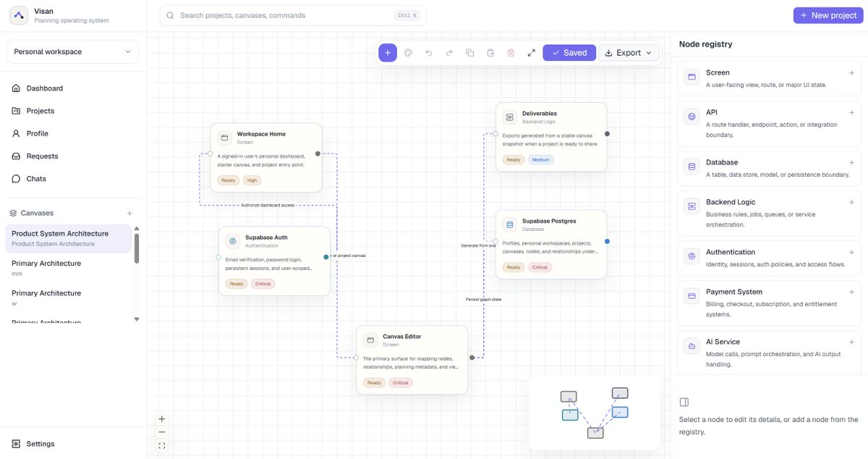Click the canvas minimap
The image size is (868, 459).
point(594,413)
